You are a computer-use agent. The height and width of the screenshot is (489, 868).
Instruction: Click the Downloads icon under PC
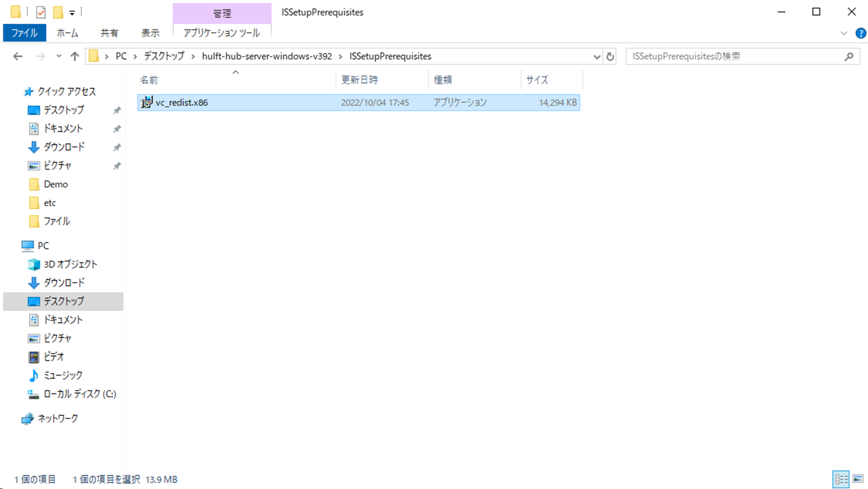[x=34, y=283]
